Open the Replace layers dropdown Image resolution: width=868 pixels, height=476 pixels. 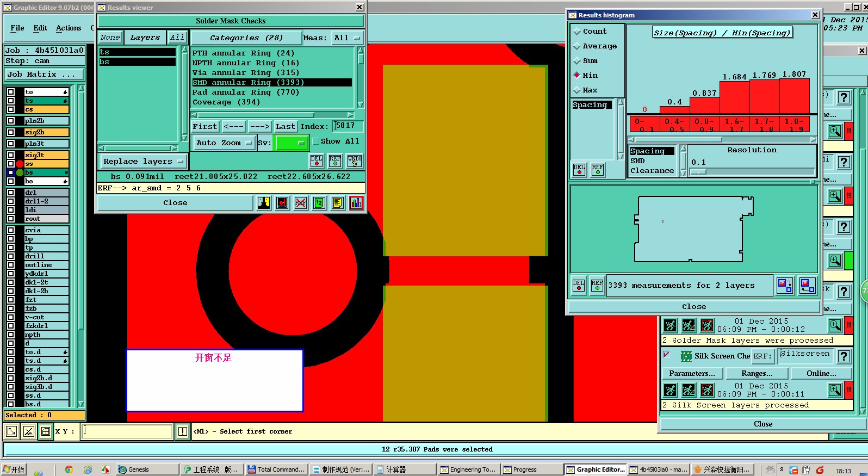pyautogui.click(x=143, y=161)
